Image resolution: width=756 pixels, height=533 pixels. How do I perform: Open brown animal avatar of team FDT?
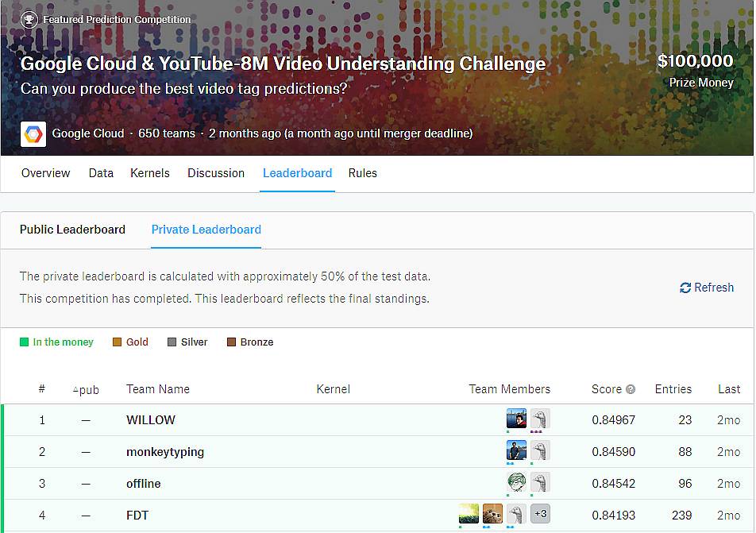point(492,514)
